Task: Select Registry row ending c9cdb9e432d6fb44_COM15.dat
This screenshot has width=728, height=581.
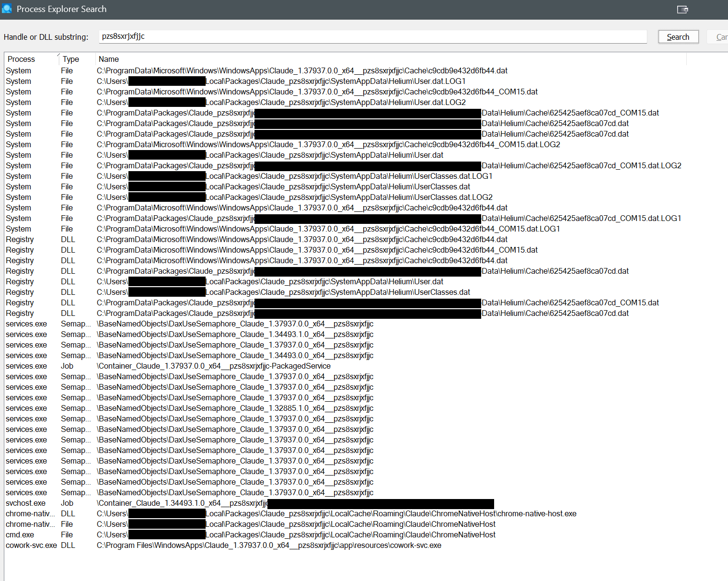Action: [346, 250]
